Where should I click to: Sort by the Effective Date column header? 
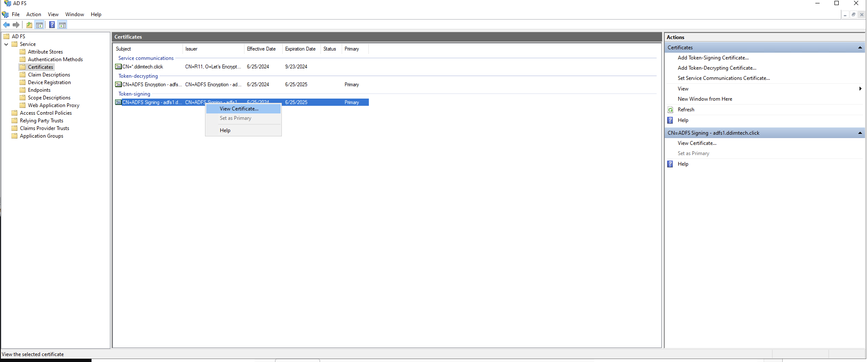[263, 49]
